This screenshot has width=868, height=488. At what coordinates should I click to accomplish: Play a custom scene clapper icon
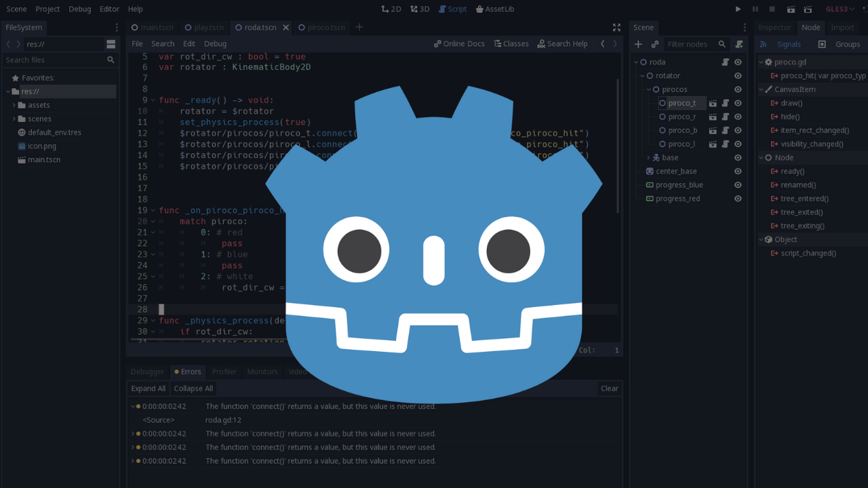click(x=808, y=9)
